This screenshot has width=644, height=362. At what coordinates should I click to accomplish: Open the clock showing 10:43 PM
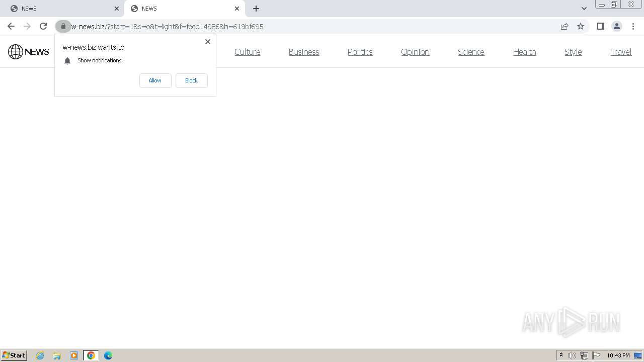618,355
